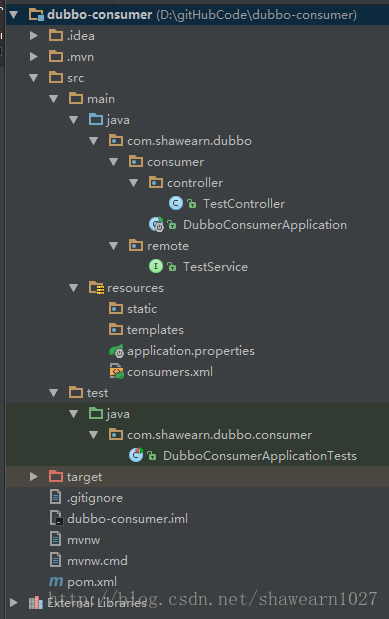This screenshot has height=619, width=389.
Task: Click the .mvn folder icon
Action: (56, 56)
